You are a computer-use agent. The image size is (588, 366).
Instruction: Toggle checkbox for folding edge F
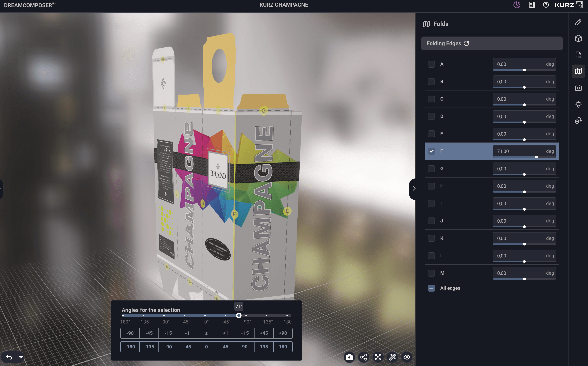[x=431, y=151]
